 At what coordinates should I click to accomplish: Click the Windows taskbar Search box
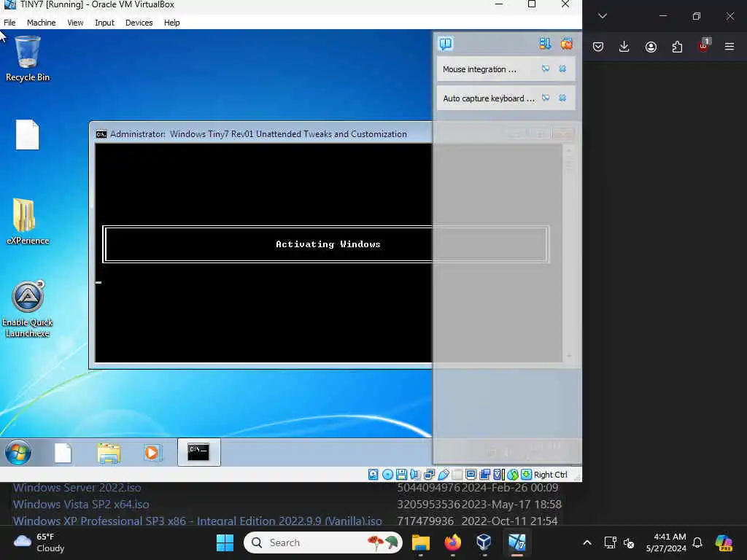[x=323, y=542]
